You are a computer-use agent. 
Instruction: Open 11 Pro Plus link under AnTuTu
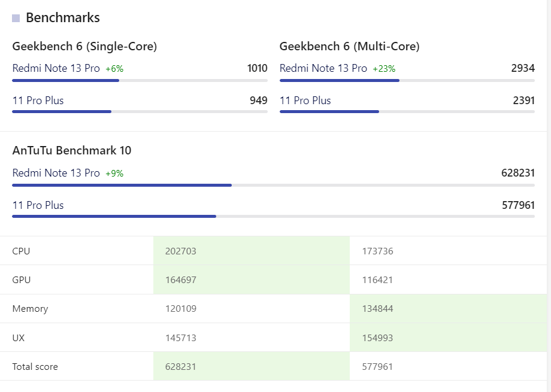pos(38,205)
